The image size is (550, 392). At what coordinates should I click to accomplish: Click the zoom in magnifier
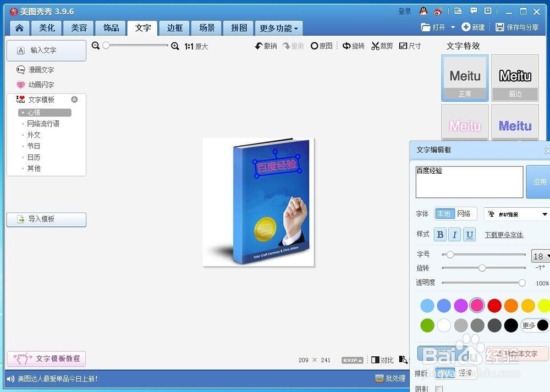pyautogui.click(x=175, y=46)
